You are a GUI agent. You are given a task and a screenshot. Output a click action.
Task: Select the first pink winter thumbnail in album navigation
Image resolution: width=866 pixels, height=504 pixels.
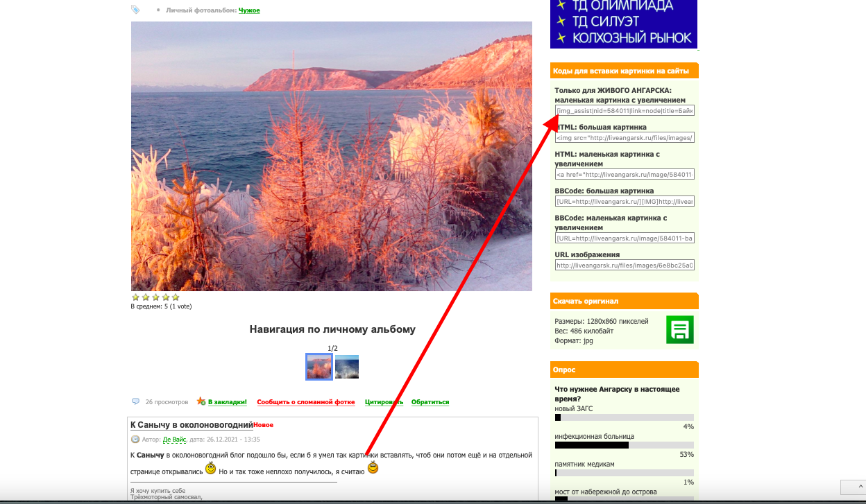tap(319, 367)
